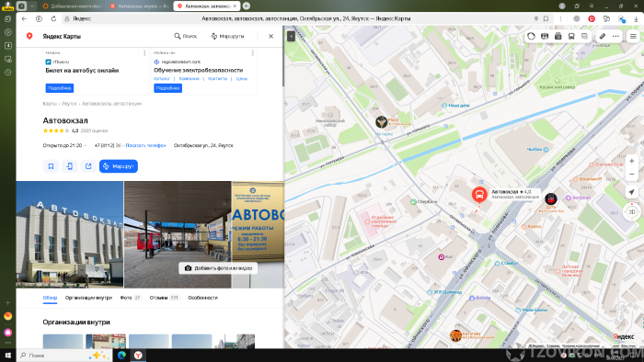Collapse the side panel with the arrow handle

pos(291,36)
